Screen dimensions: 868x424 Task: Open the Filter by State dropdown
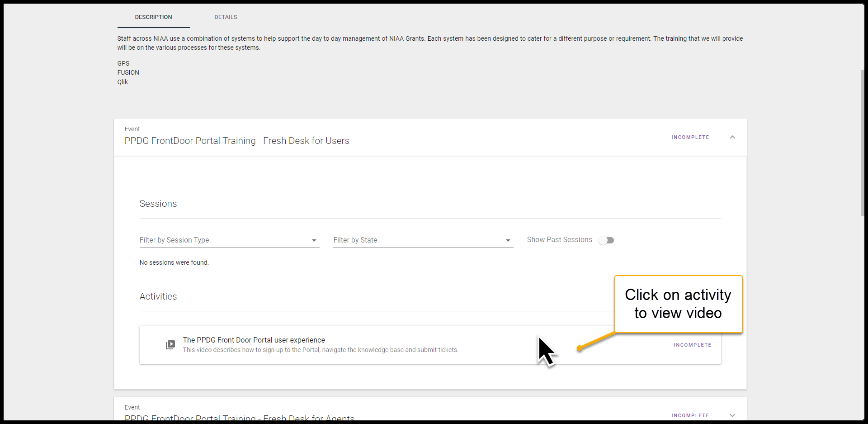(x=423, y=240)
